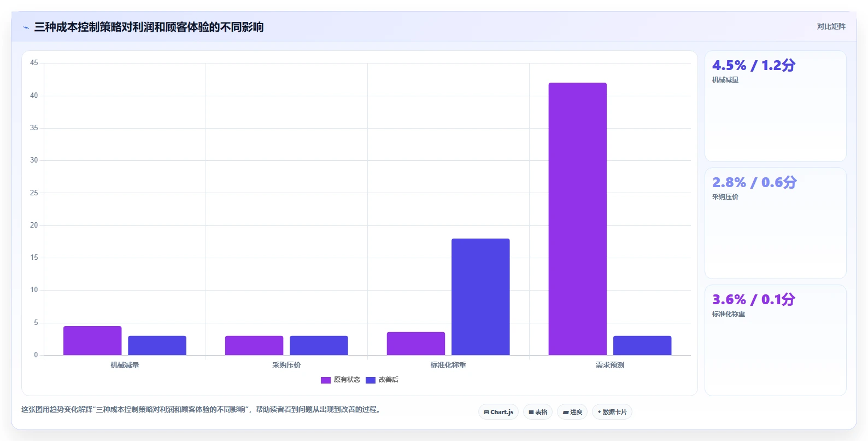This screenshot has width=868, height=441.
Task: Click the 采购压价 caption in second card
Action: click(725, 197)
